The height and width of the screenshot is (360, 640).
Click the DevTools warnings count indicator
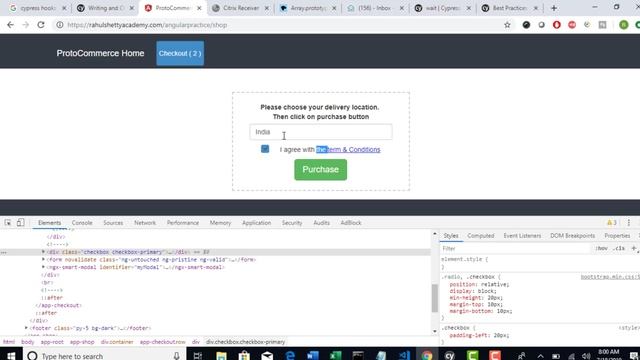[612, 223]
